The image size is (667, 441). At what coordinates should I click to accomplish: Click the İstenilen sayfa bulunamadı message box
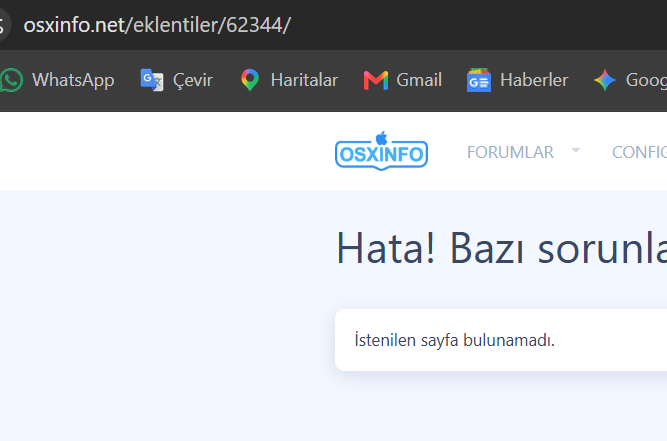[501, 340]
